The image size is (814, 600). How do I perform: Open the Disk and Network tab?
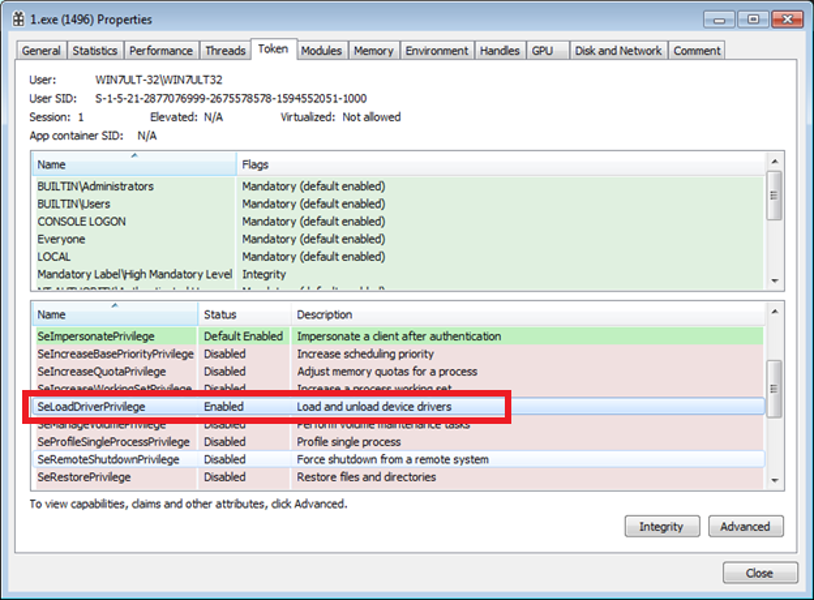[x=618, y=50]
